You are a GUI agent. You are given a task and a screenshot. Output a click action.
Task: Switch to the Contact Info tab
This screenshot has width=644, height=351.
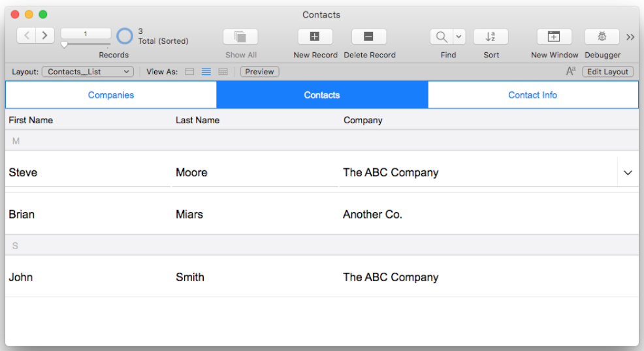pyautogui.click(x=533, y=95)
